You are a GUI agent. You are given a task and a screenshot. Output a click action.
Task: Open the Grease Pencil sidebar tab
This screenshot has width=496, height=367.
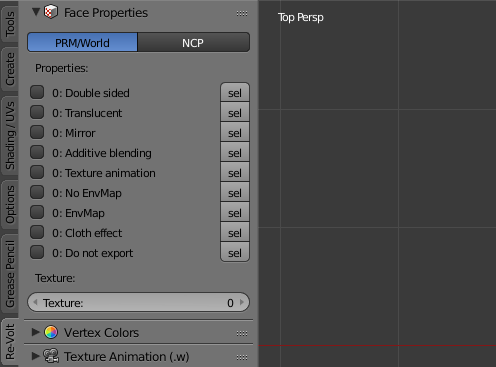point(10,274)
